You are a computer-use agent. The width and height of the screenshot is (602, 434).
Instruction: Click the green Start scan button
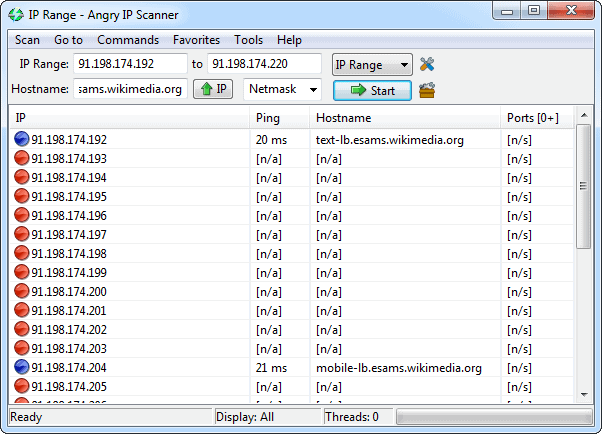[372, 91]
